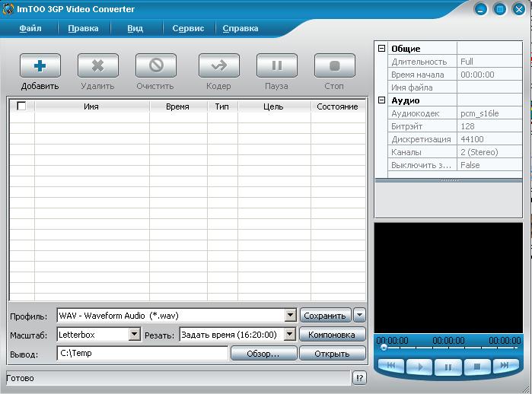Click the Очистить clear list icon
The width and height of the screenshot is (532, 394).
156,65
